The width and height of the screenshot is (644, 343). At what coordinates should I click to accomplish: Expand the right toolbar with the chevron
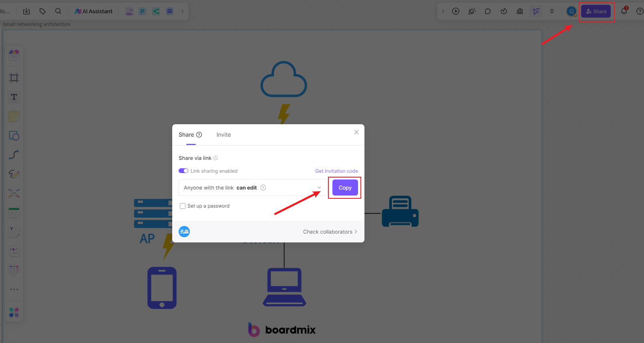coord(443,11)
